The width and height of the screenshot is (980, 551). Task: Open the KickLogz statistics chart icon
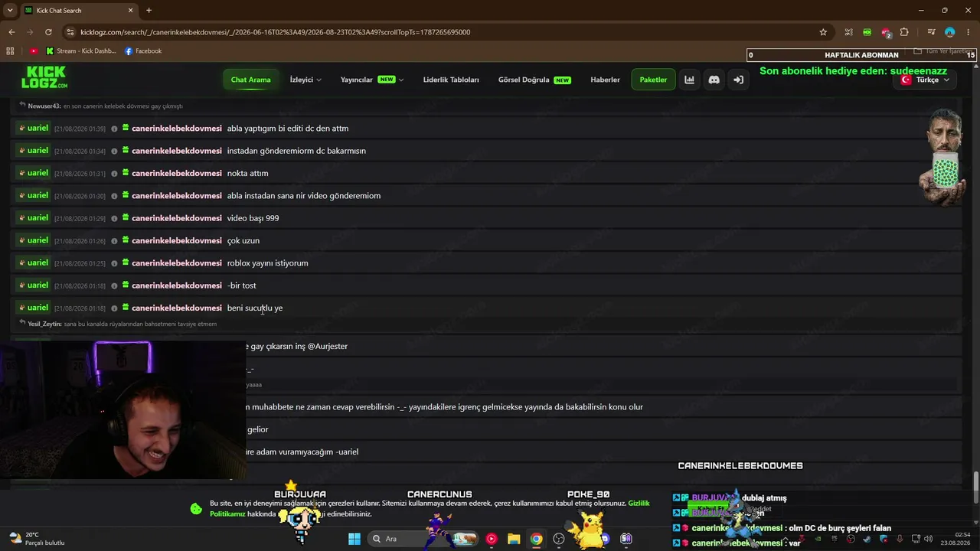[x=689, y=80]
